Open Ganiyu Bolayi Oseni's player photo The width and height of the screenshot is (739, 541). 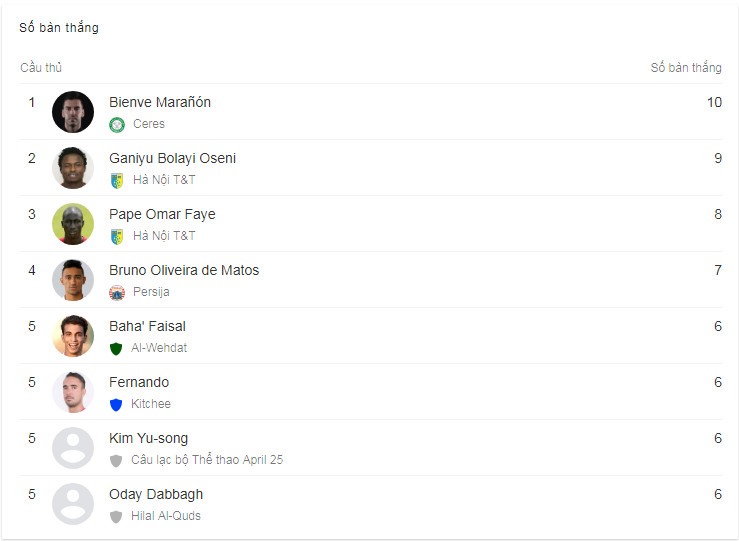[73, 168]
